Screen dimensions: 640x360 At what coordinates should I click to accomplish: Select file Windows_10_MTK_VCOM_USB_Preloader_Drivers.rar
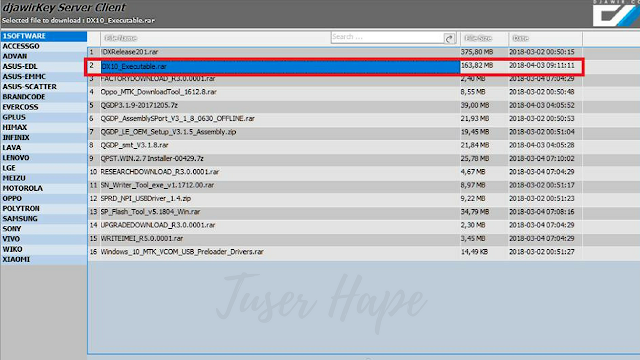tap(182, 252)
